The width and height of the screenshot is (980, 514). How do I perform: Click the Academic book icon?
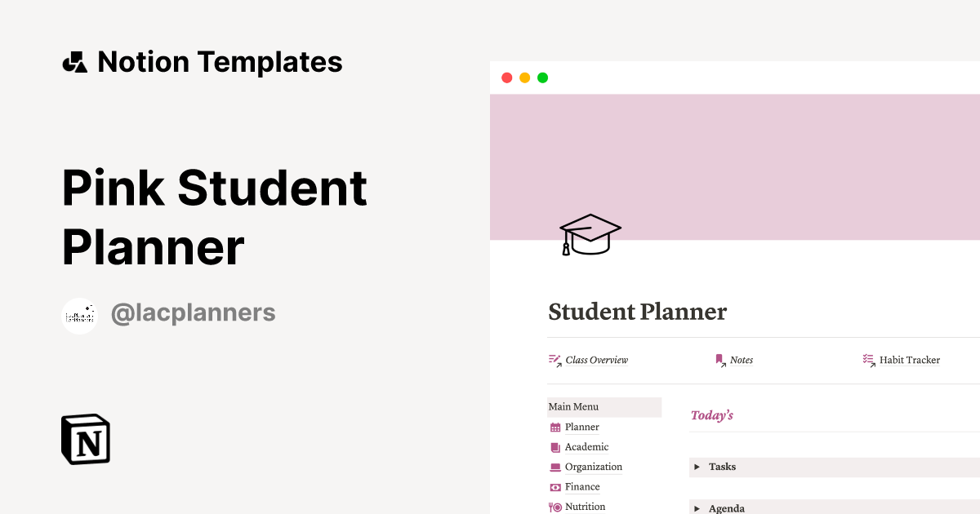(x=555, y=447)
